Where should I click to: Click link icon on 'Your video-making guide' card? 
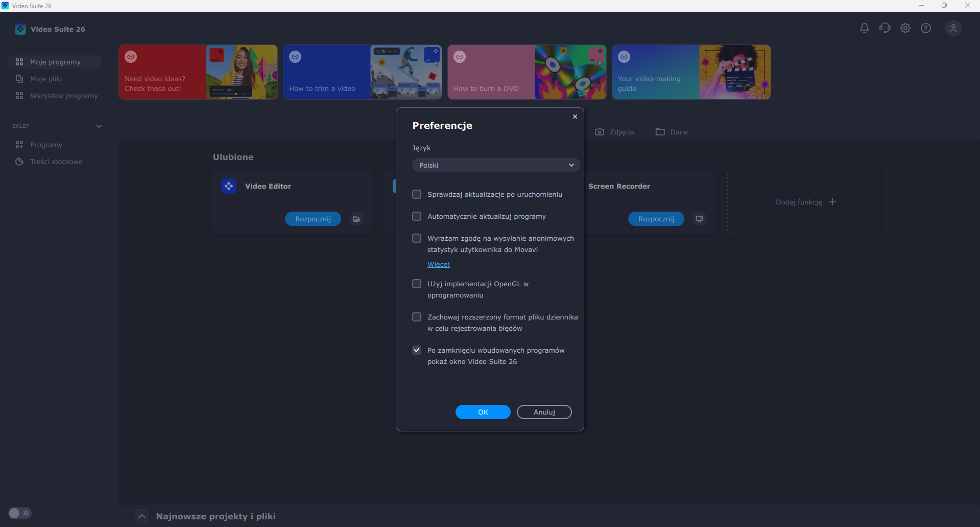624,57
